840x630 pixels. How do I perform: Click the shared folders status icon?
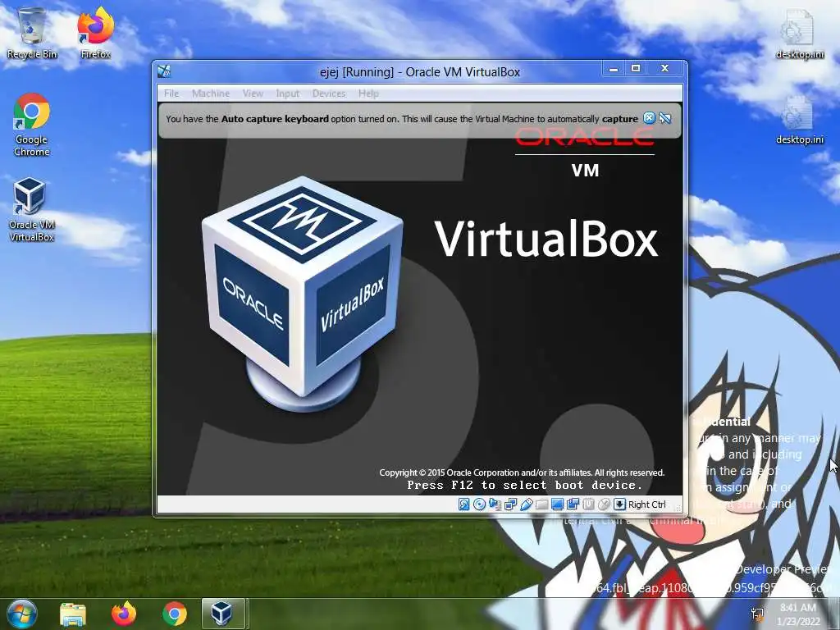pos(541,504)
